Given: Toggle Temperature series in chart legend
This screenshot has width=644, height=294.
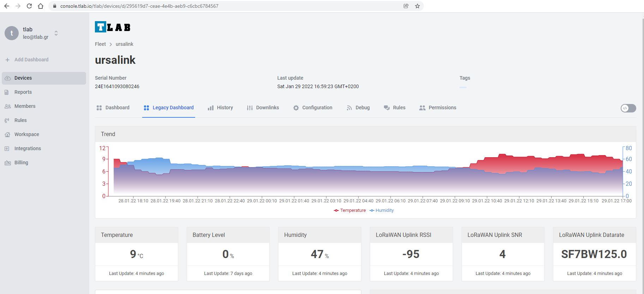Looking at the screenshot, I should click(350, 210).
